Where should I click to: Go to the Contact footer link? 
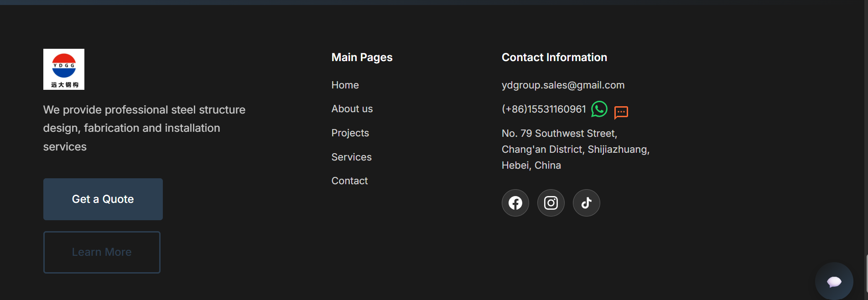[350, 181]
